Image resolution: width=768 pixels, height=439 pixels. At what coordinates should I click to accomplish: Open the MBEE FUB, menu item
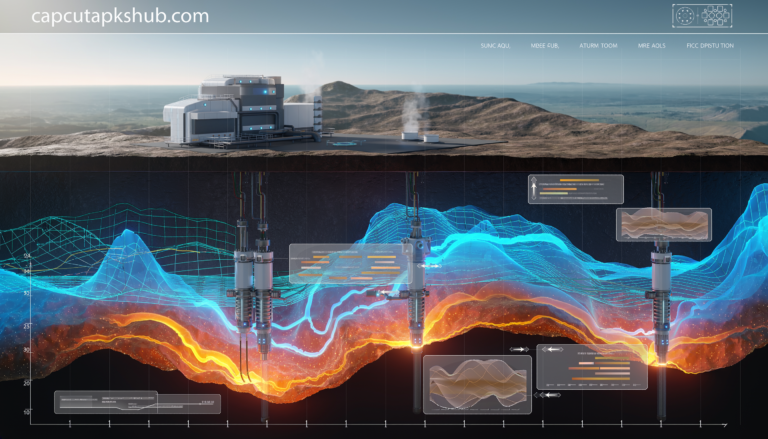pos(545,46)
